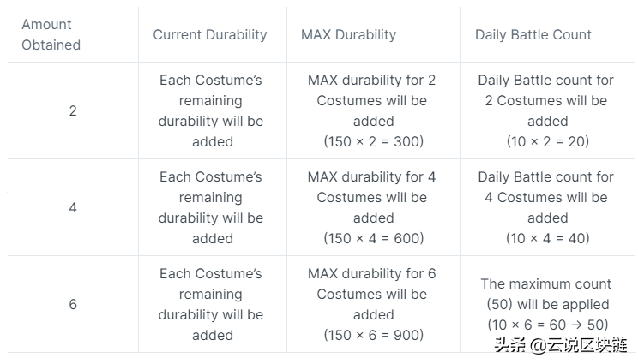Viewport: 638px width, 364px height.
Task: Select "Daily Battle count for 2 Costumes" text
Action: pyautogui.click(x=546, y=90)
